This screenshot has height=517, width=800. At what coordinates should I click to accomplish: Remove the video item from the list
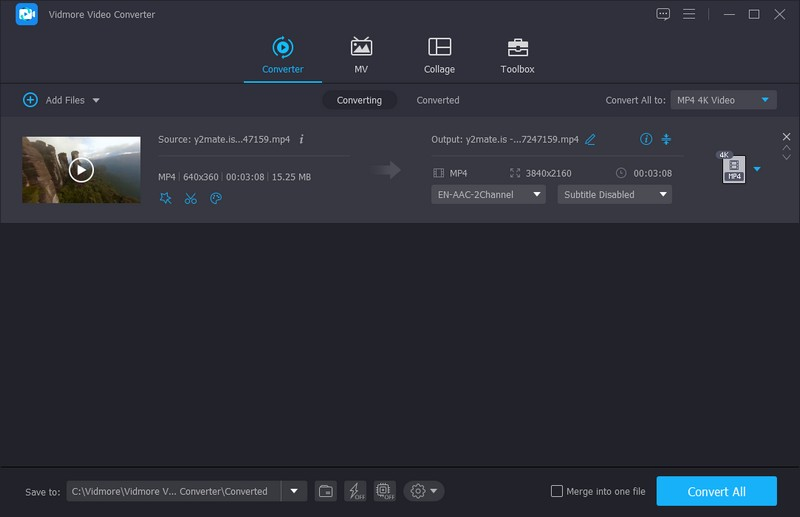786,136
